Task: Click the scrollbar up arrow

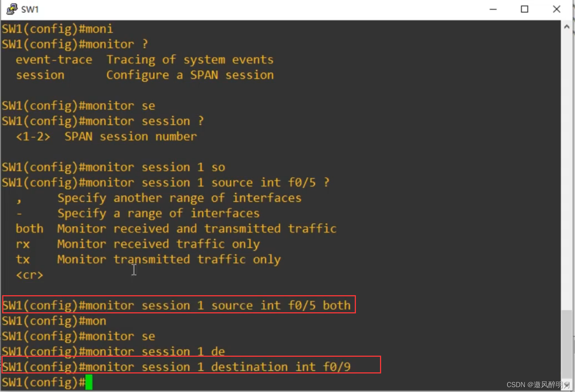Action: (566, 27)
